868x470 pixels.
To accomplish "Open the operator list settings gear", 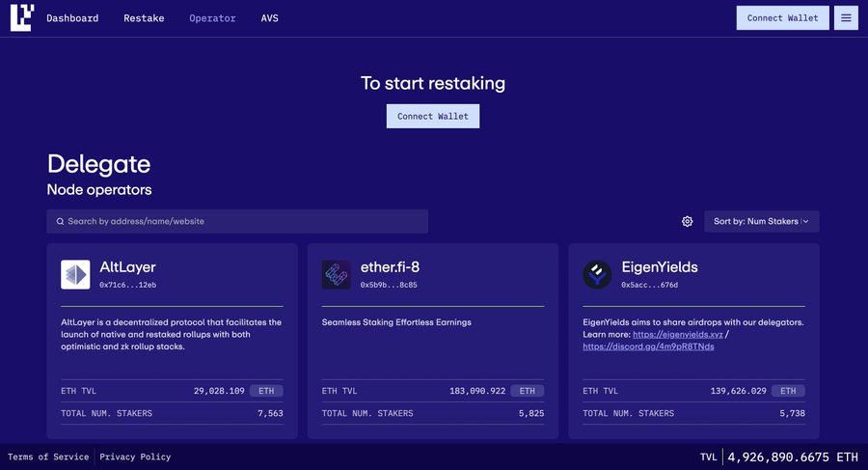I will pyautogui.click(x=687, y=221).
